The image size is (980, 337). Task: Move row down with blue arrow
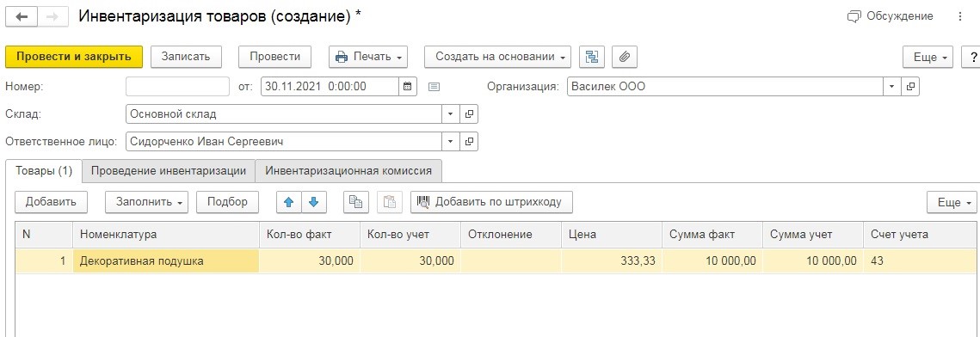pos(314,201)
